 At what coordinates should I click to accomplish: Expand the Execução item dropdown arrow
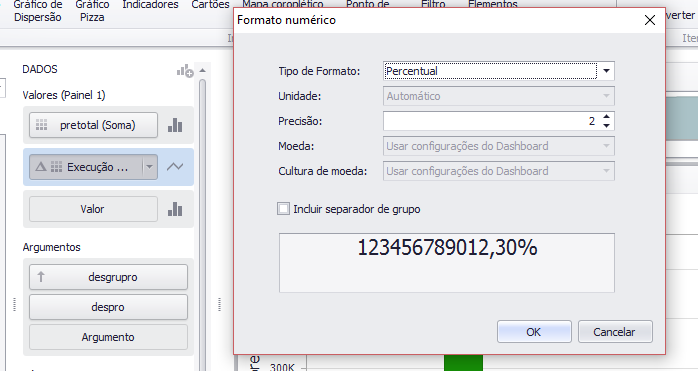pyautogui.click(x=150, y=167)
